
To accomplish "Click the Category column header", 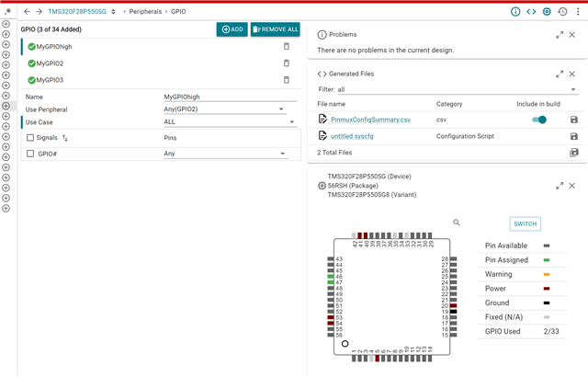I will (x=449, y=104).
